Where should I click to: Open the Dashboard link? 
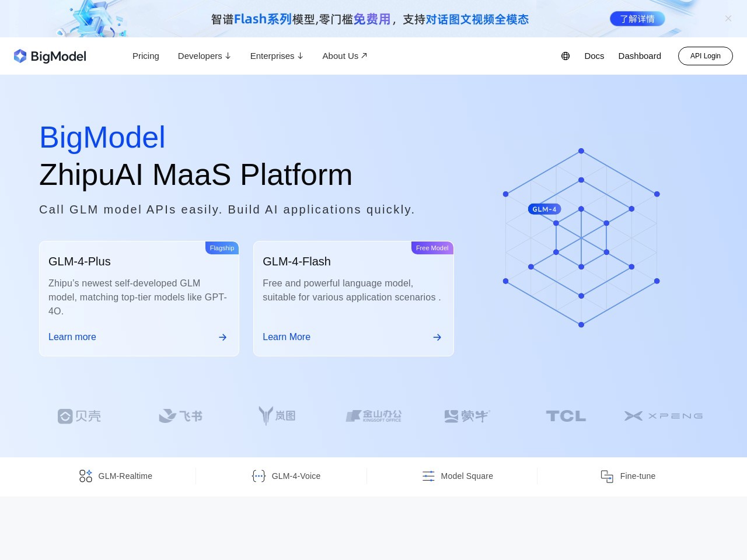640,56
